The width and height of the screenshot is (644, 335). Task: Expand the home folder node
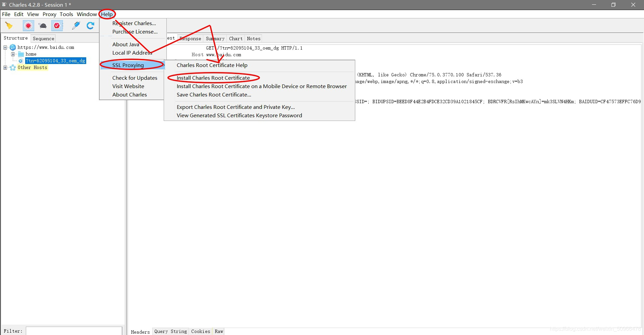click(13, 54)
